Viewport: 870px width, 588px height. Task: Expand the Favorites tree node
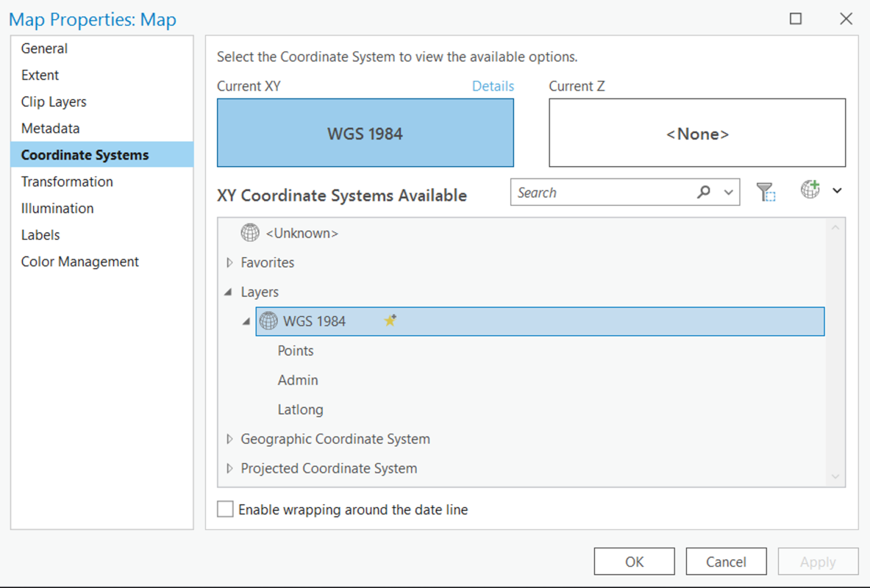coord(229,262)
